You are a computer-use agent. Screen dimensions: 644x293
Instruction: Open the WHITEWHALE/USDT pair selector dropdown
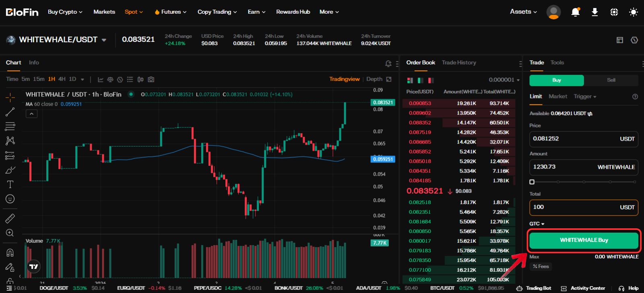pyautogui.click(x=104, y=40)
